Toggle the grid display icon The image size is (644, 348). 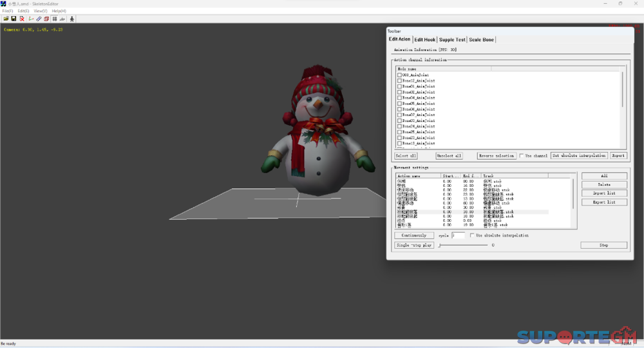(x=55, y=19)
